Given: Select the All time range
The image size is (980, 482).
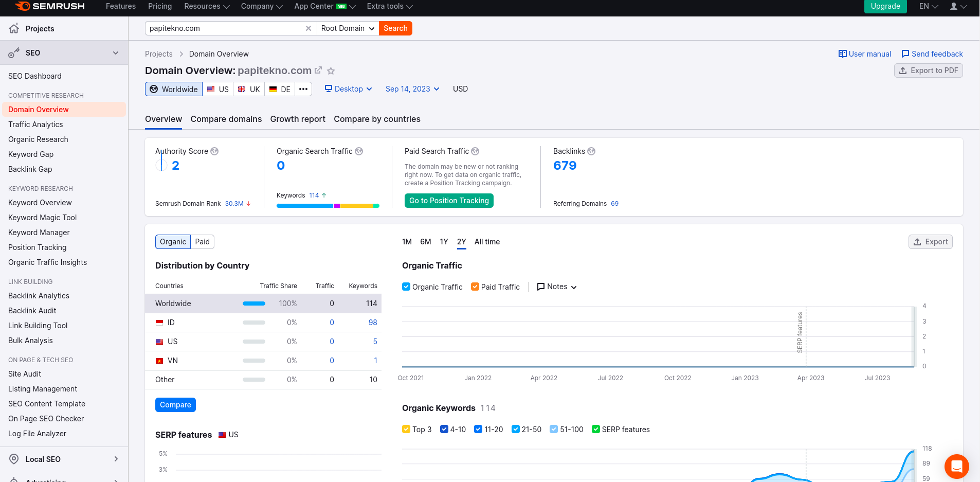Looking at the screenshot, I should pyautogui.click(x=487, y=242).
